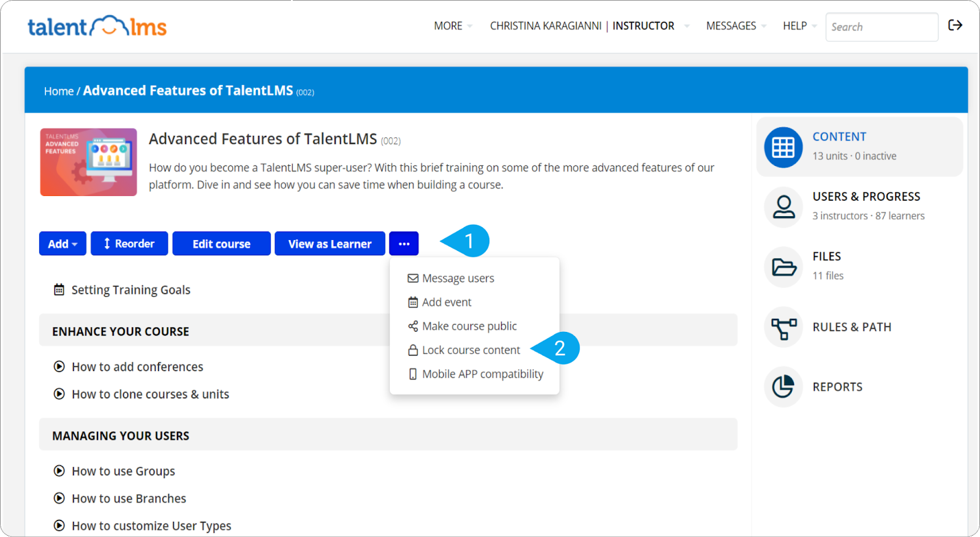Open the REPORTS section link
Image resolution: width=980 pixels, height=537 pixels.
pos(837,387)
